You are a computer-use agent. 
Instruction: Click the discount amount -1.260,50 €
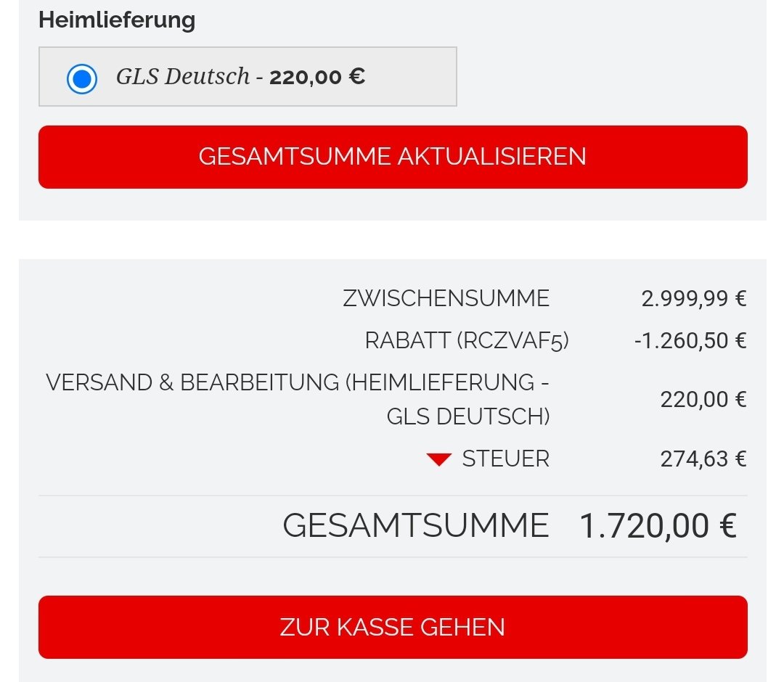(x=690, y=340)
